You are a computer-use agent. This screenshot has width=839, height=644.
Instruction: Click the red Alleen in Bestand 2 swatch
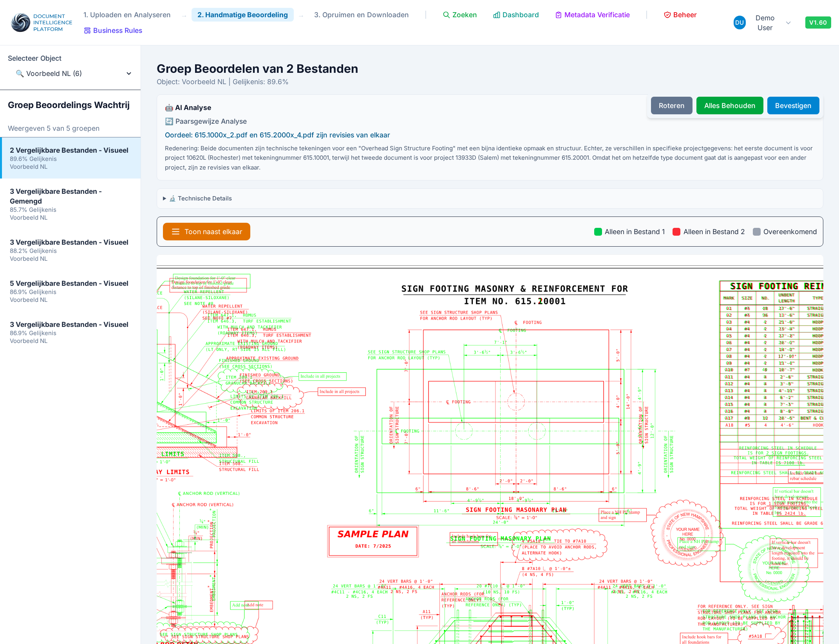point(676,232)
